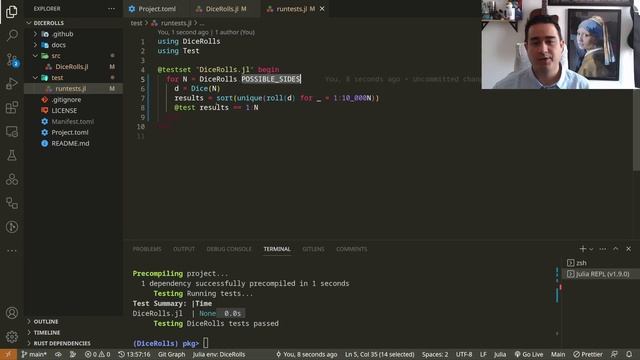Open the LICENSE file
Screen dimensions: 640x360
(x=73, y=110)
